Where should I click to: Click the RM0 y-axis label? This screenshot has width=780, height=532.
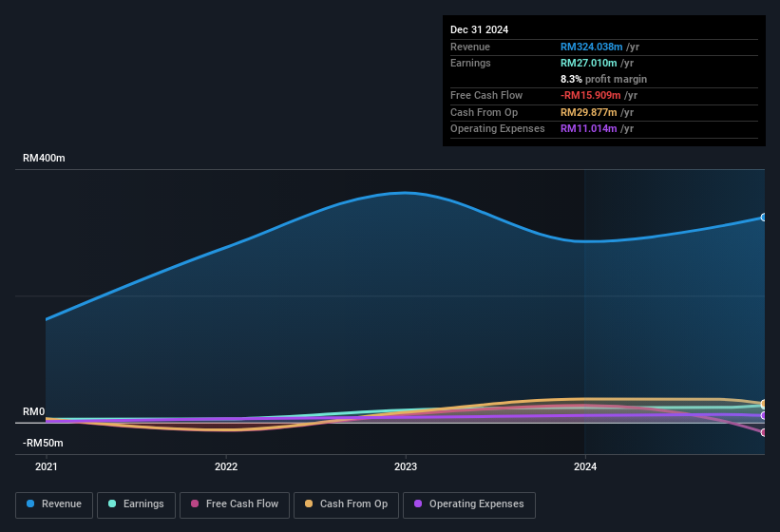34,411
